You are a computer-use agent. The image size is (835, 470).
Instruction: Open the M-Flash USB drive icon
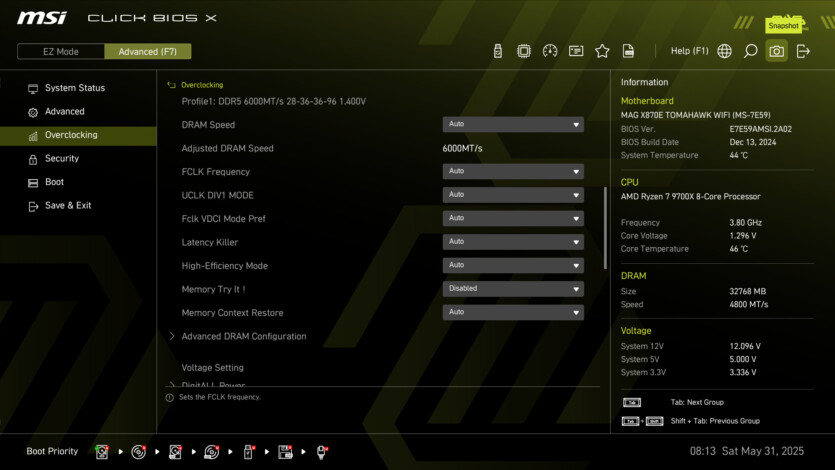point(497,51)
